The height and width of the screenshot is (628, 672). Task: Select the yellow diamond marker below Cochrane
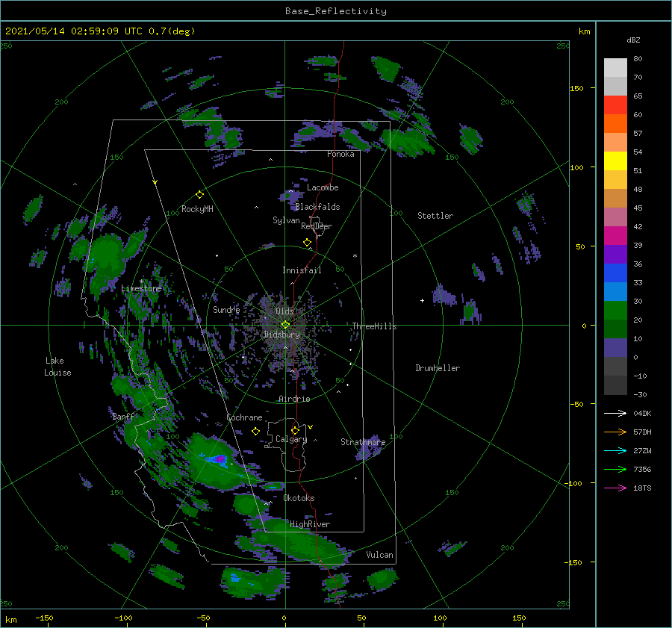point(255,432)
